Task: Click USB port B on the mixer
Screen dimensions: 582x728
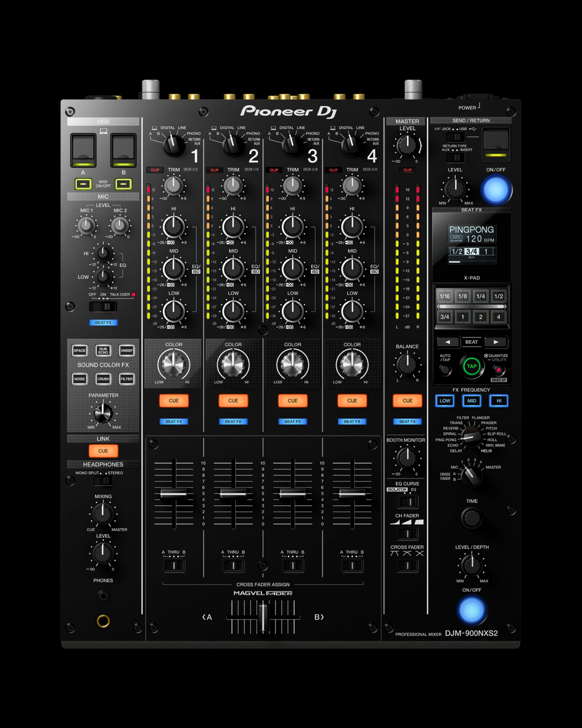Action: (123, 150)
